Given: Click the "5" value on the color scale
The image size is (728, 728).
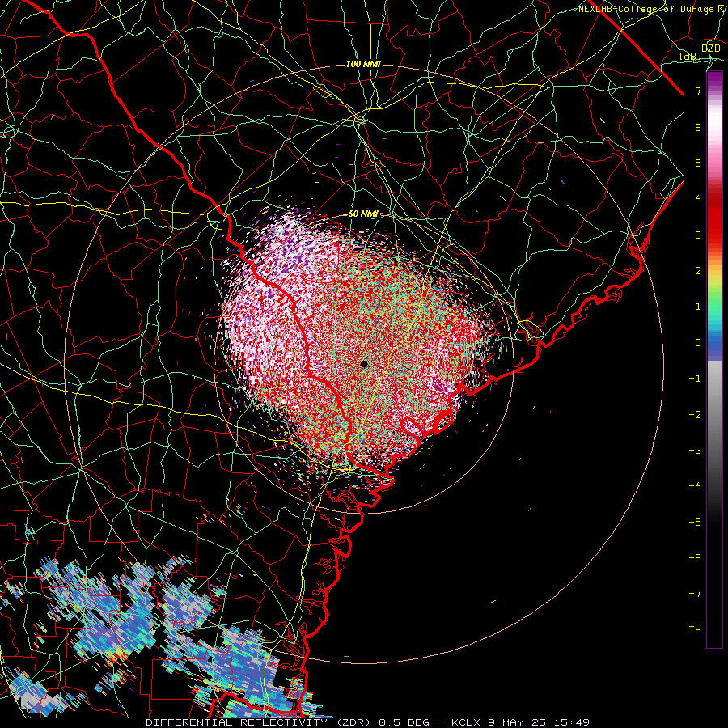Looking at the screenshot, I should click(x=698, y=163).
